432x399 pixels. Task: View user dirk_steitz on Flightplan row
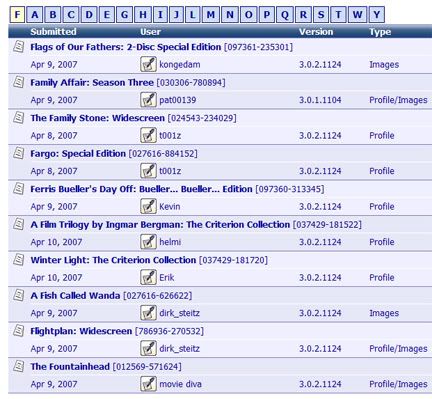(179, 349)
